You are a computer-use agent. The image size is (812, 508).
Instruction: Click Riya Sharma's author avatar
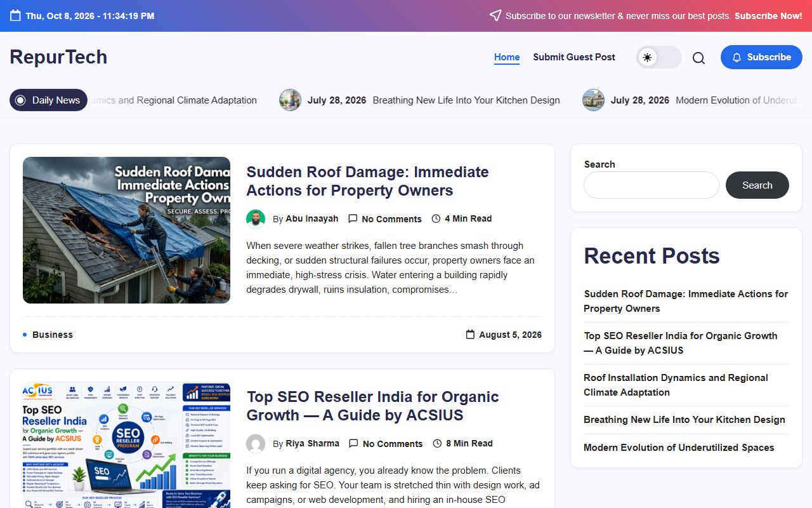(x=256, y=444)
